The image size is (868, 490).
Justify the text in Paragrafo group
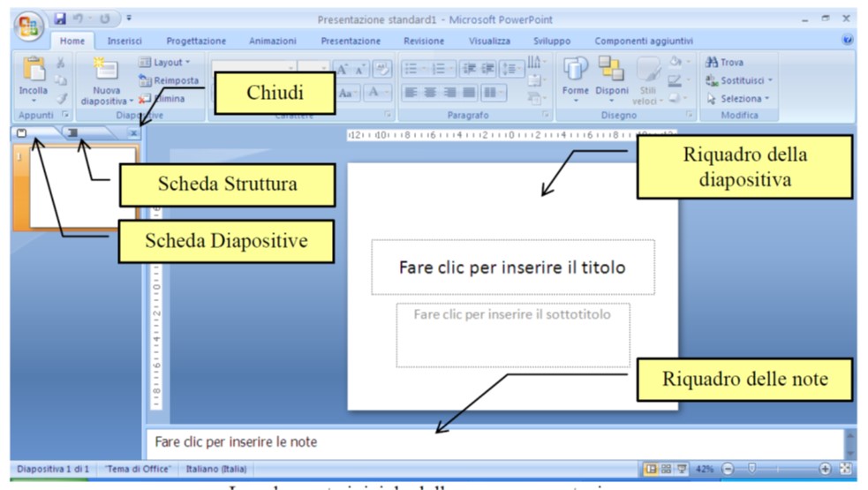coord(469,93)
